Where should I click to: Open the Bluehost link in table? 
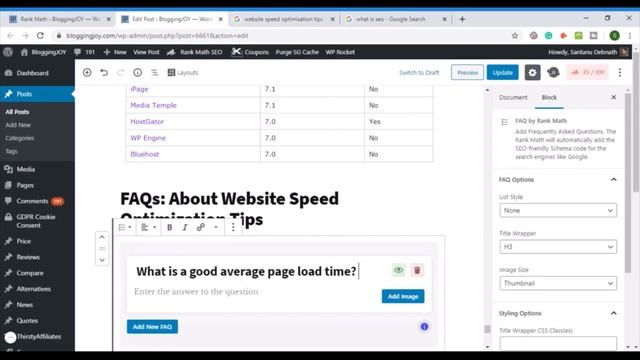(x=144, y=154)
